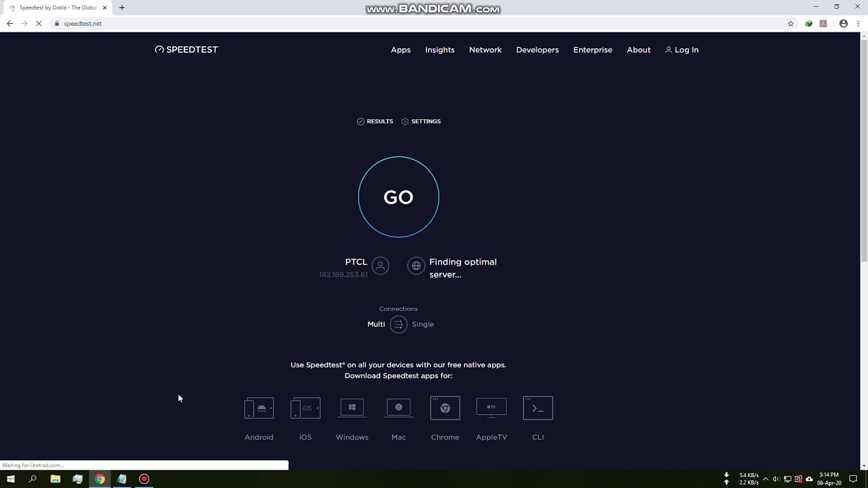Viewport: 868px width, 488px height.
Task: Open the Network menu item
Action: pos(486,49)
